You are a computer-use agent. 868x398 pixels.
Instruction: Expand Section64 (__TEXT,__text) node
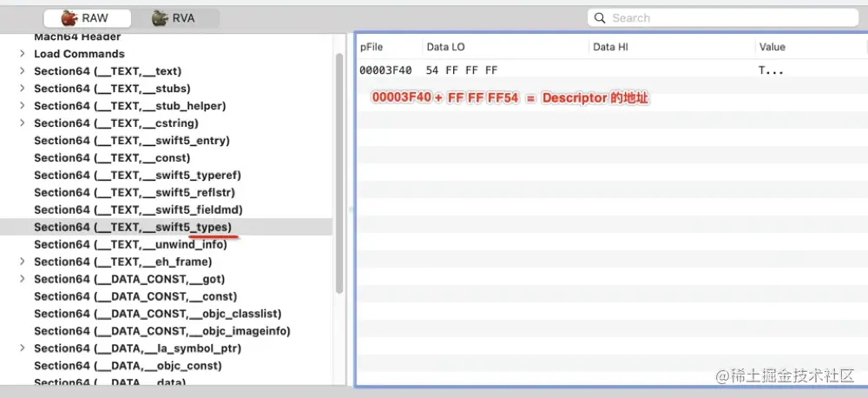pyautogui.click(x=23, y=71)
